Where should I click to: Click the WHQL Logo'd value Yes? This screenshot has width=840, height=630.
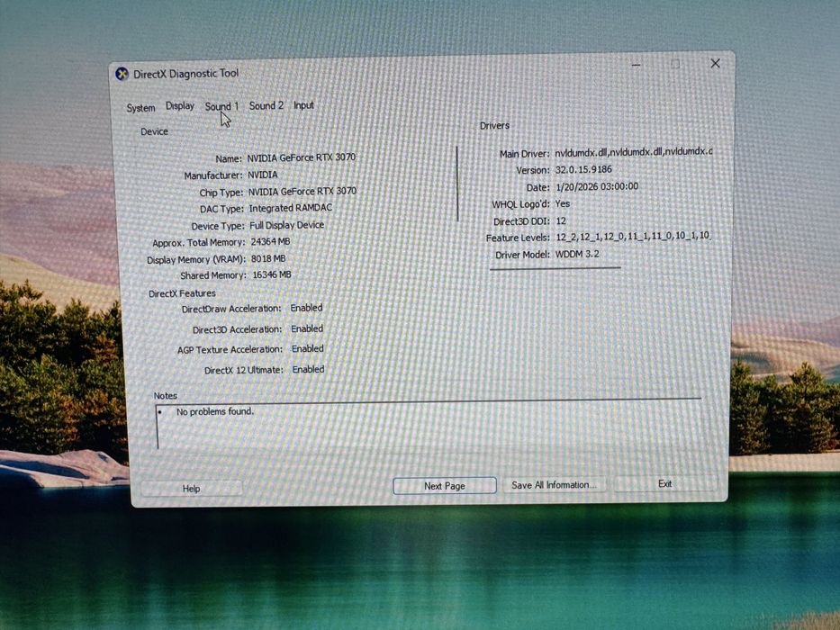[x=563, y=203]
